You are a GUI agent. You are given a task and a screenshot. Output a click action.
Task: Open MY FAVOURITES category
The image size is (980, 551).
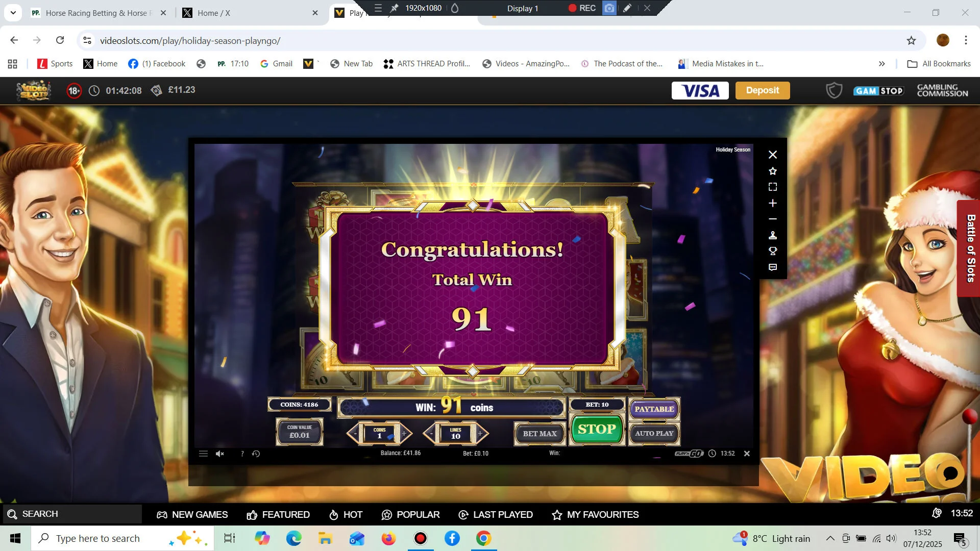595,515
